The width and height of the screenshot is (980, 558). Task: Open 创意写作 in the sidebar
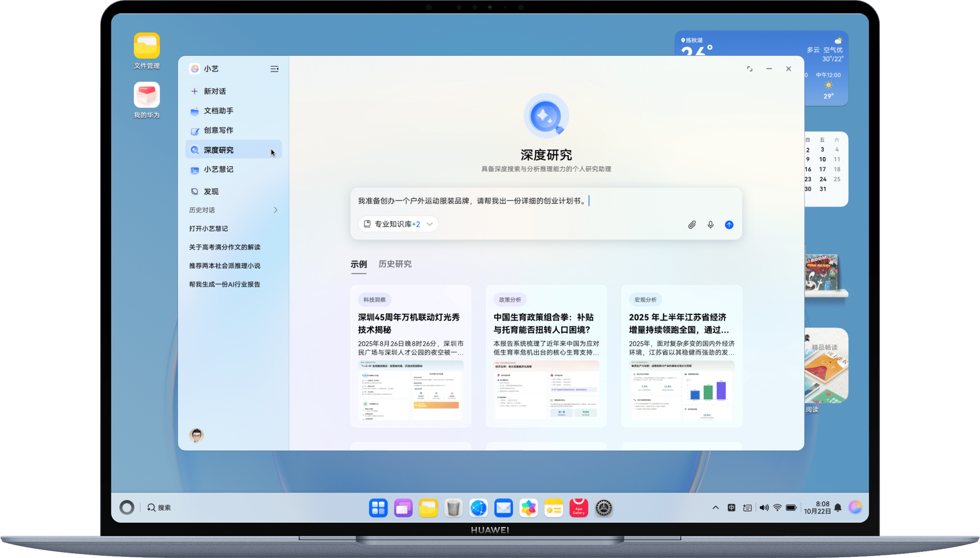point(219,130)
